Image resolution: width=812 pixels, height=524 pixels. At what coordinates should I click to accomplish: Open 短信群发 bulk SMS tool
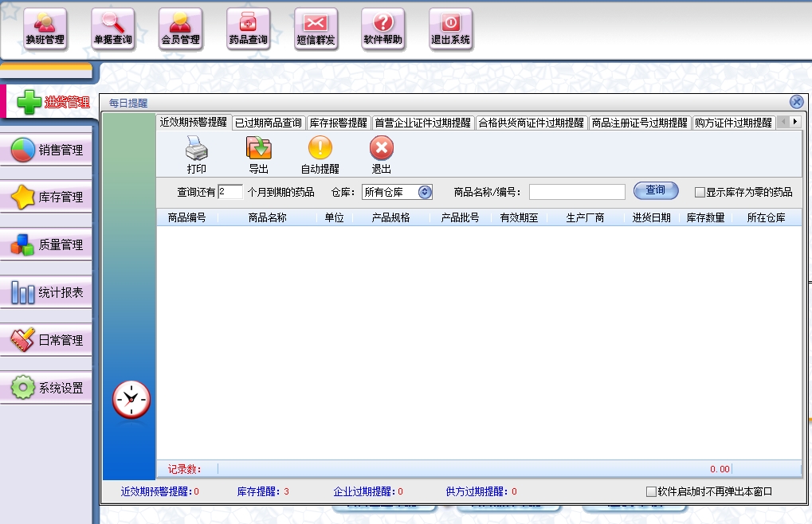(316, 28)
